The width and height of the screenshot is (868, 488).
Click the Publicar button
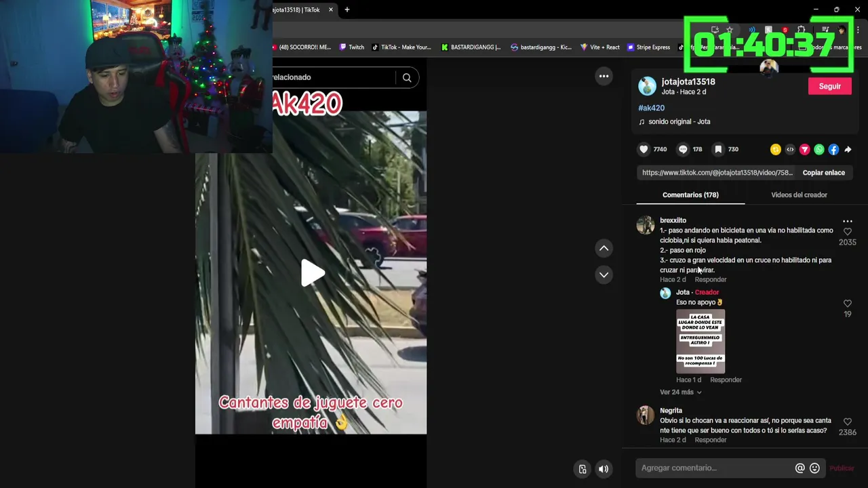(x=842, y=468)
